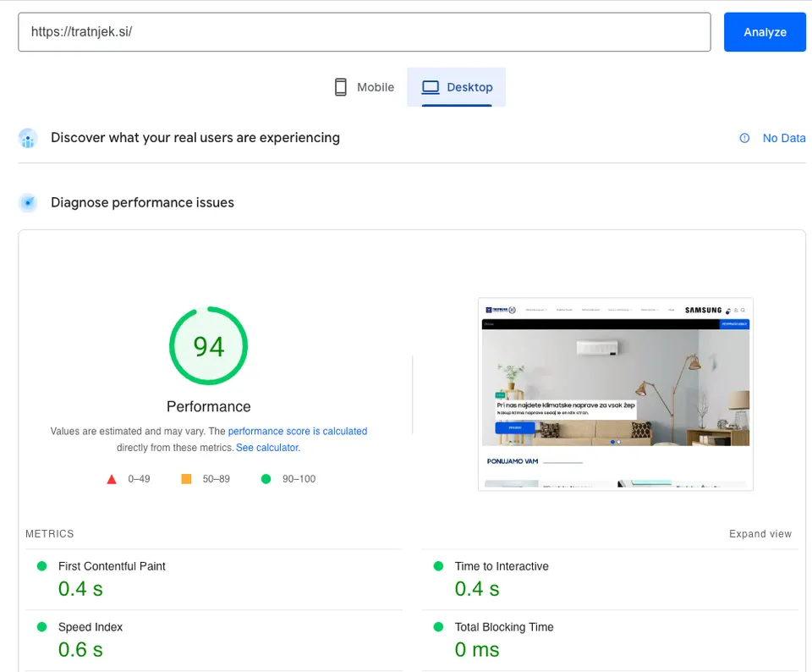Open the No Data link

tap(783, 138)
